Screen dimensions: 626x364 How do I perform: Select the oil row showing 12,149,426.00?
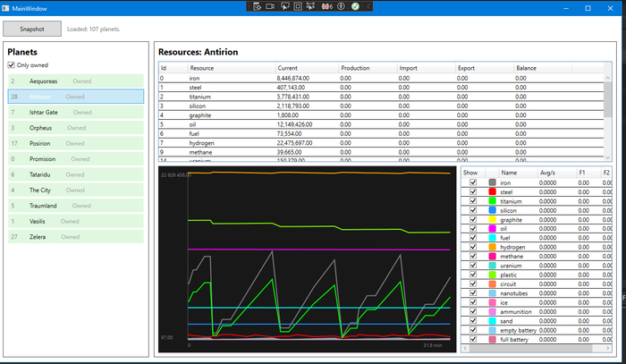click(x=381, y=124)
